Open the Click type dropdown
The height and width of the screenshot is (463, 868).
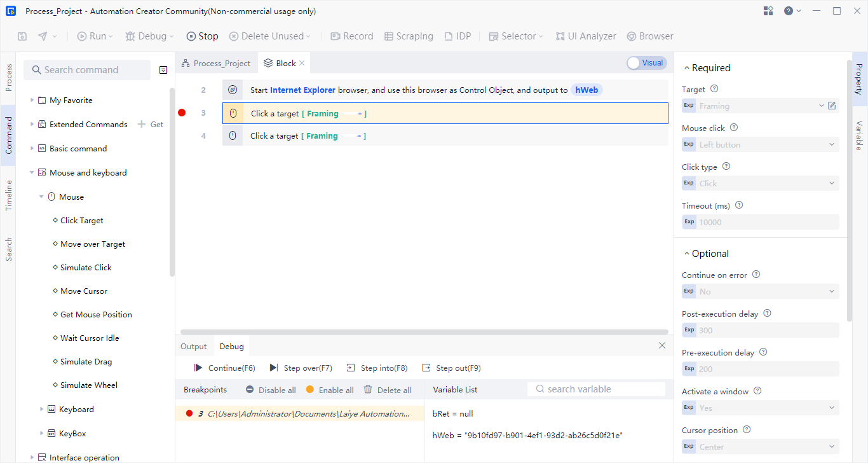point(760,183)
